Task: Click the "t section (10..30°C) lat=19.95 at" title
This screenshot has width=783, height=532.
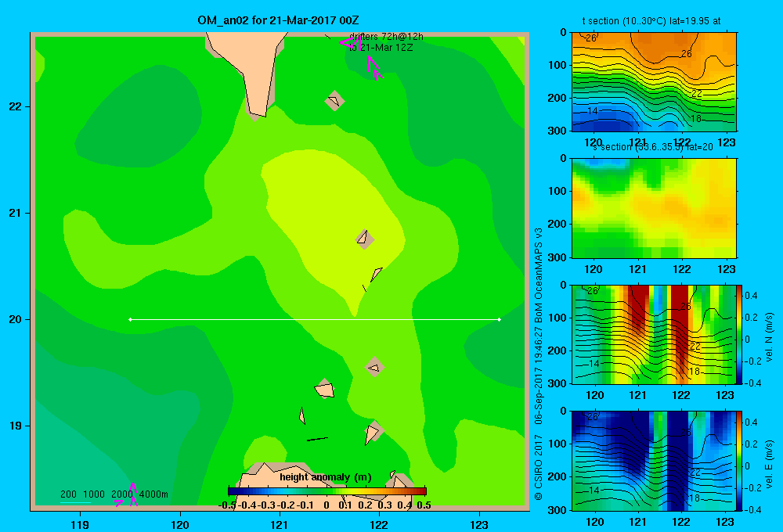Action: point(651,21)
